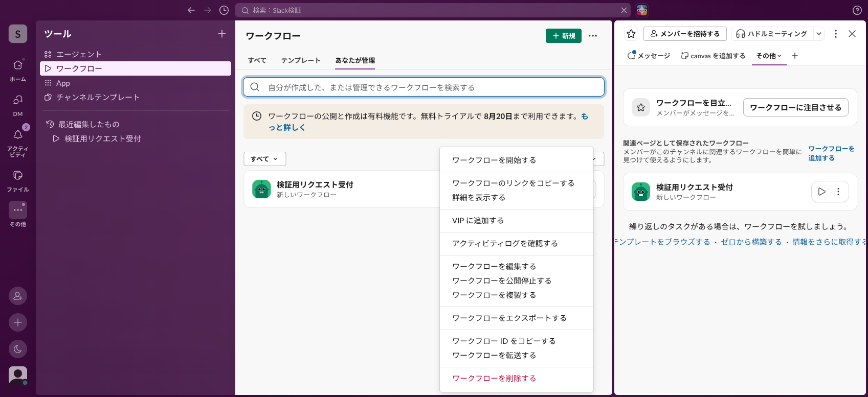The height and width of the screenshot is (397, 868).
Task: Toggle the moon pause notifications icon
Action: click(18, 349)
